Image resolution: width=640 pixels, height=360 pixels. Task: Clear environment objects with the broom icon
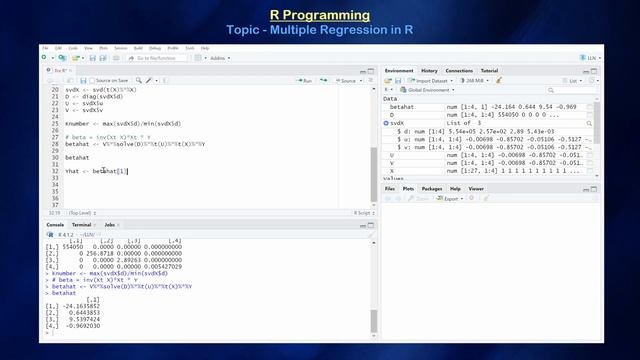coord(499,80)
